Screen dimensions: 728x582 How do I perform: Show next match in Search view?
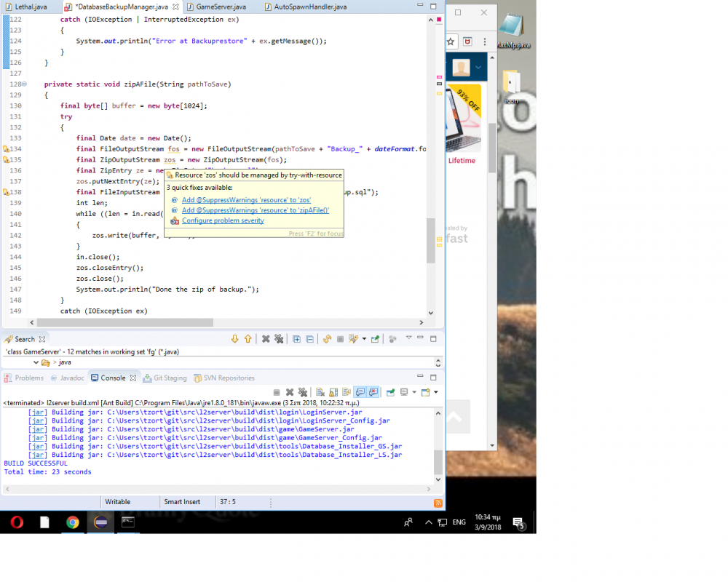click(x=234, y=339)
